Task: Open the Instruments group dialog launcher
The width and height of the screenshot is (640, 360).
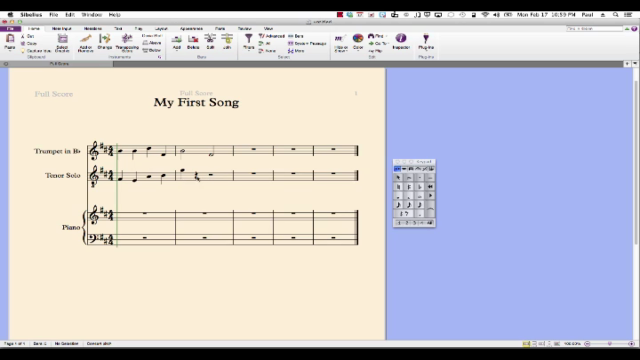Action: 160,57
